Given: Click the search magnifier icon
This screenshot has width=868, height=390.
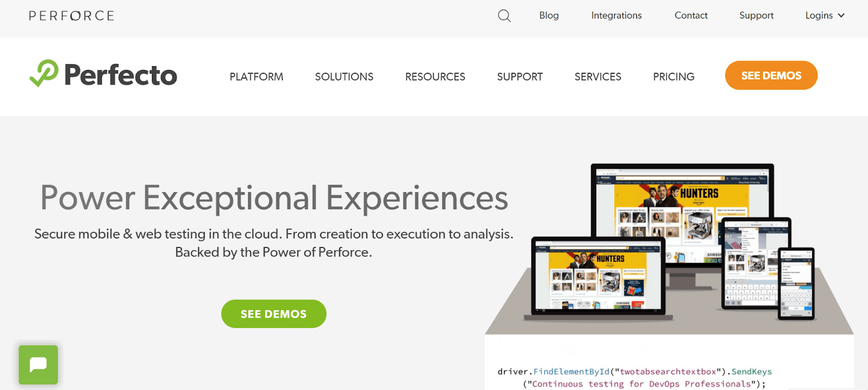Looking at the screenshot, I should [x=504, y=16].
